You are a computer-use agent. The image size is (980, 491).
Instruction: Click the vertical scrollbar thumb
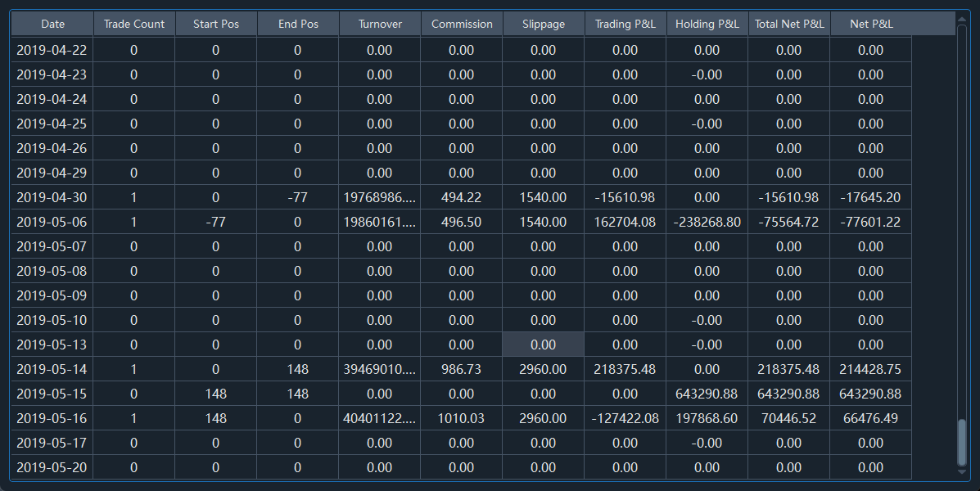tap(962, 442)
